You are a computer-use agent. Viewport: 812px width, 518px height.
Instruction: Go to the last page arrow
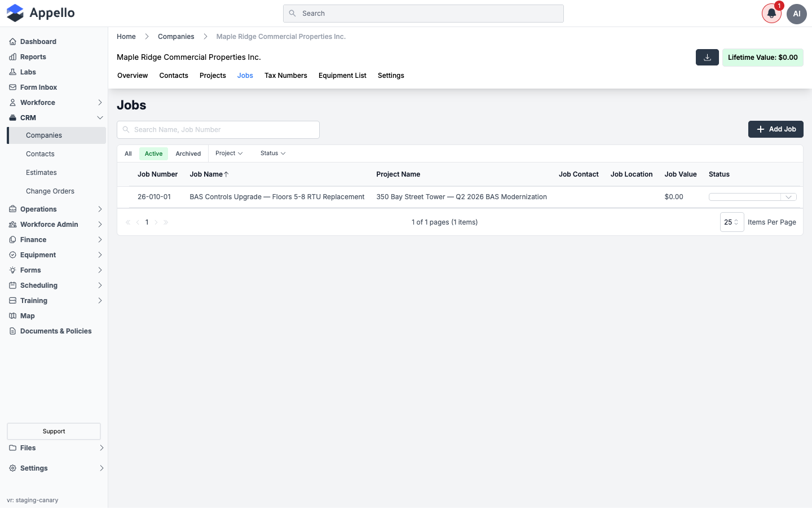pyautogui.click(x=166, y=222)
